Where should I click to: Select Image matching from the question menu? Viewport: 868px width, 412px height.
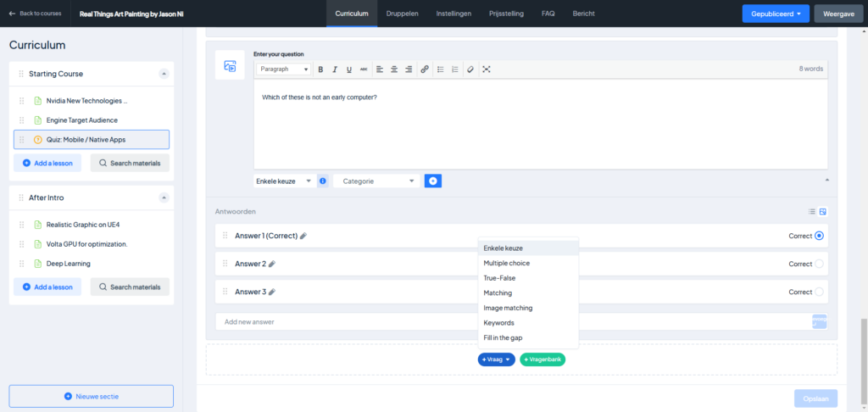coord(528,308)
